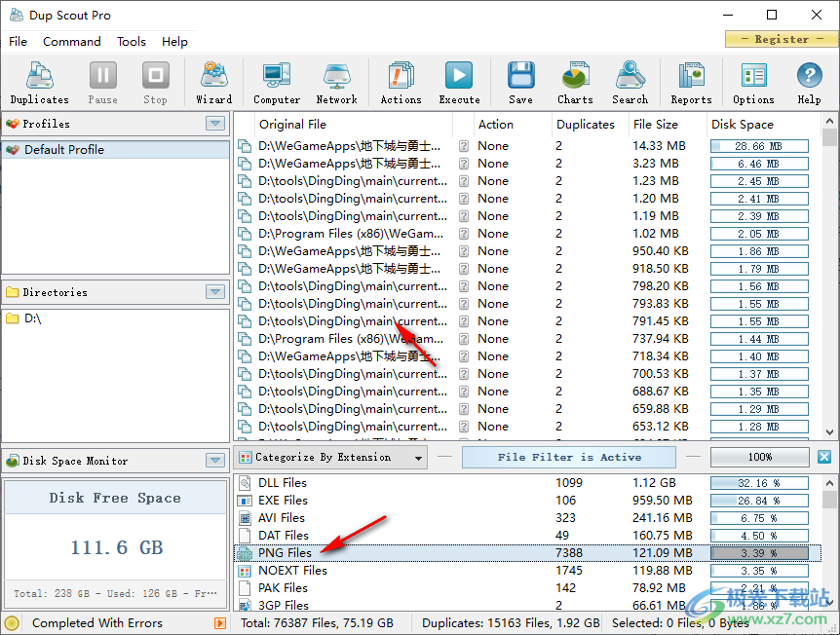
Task: Click the 111.6 GB disk free space value
Action: point(116,547)
